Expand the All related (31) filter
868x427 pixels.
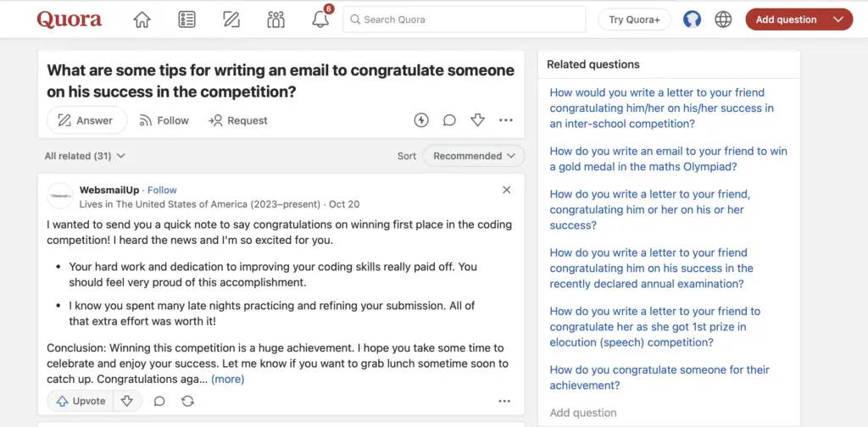point(85,156)
